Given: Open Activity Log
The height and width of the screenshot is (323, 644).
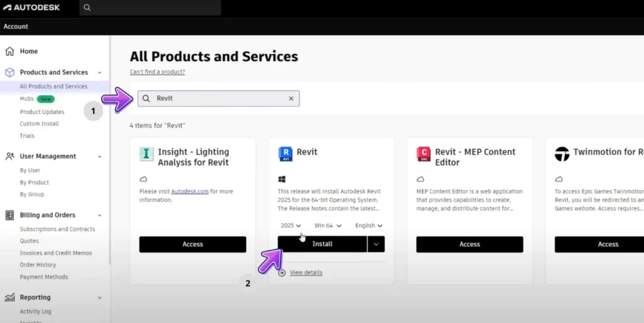Looking at the screenshot, I should [35, 312].
